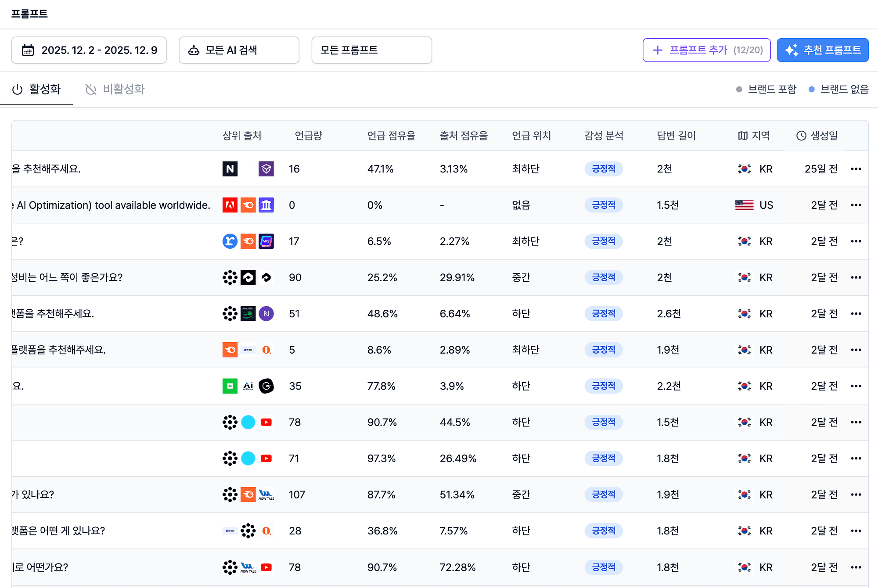The width and height of the screenshot is (878, 588).
Task: Toggle the 브랜드 없음 legend indicator
Action: (x=812, y=89)
